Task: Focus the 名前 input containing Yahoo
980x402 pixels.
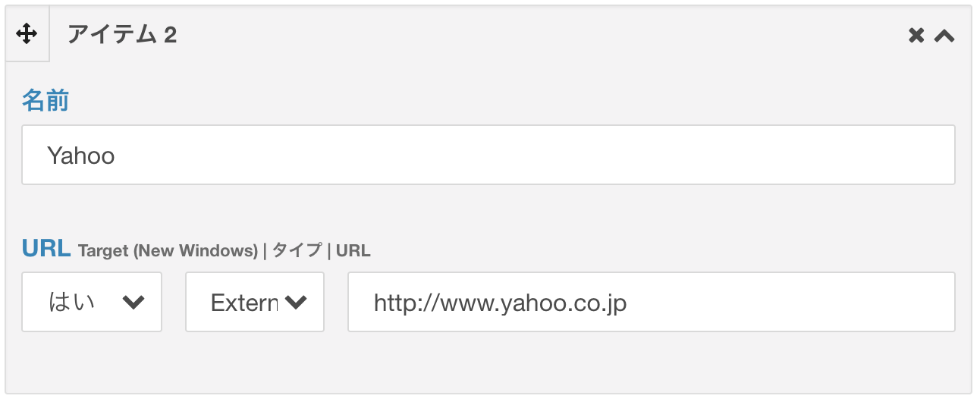Action: click(488, 155)
